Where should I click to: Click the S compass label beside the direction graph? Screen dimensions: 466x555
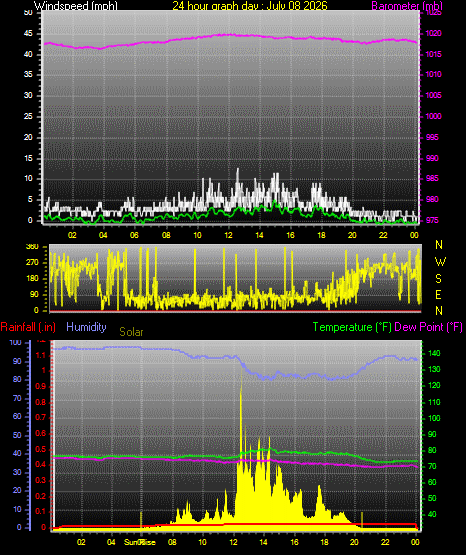pos(438,279)
